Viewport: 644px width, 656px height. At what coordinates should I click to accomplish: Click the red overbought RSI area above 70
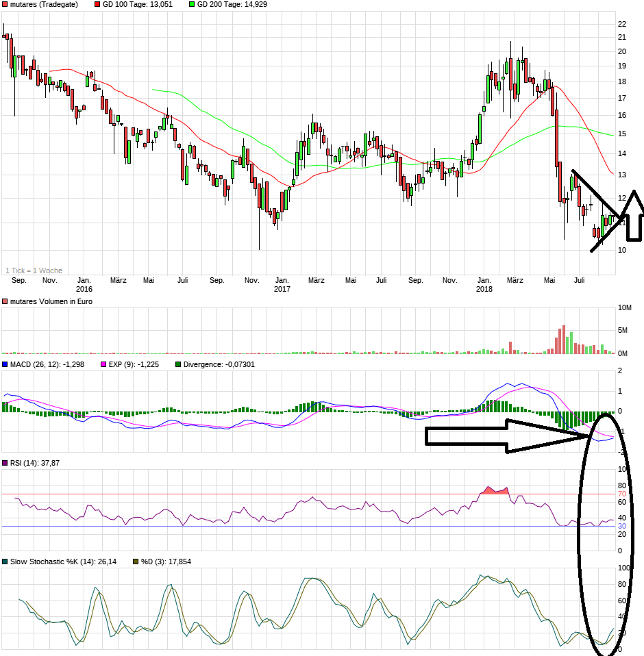495,490
